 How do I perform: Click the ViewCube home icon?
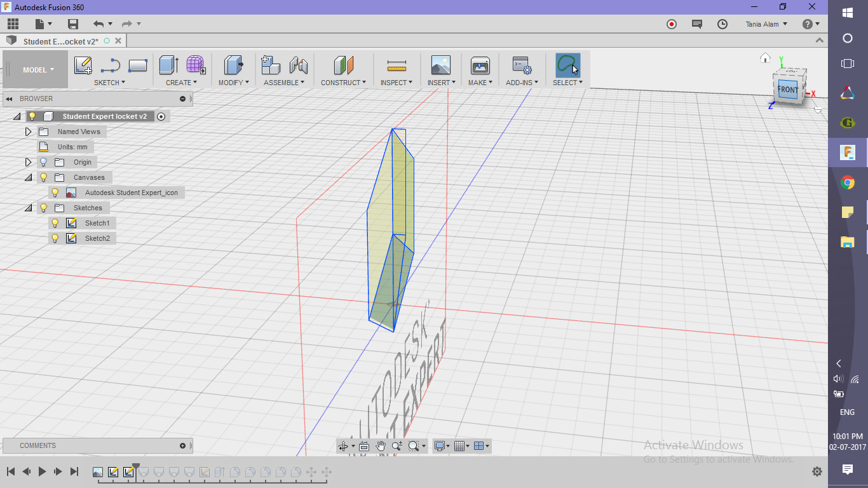click(x=766, y=58)
